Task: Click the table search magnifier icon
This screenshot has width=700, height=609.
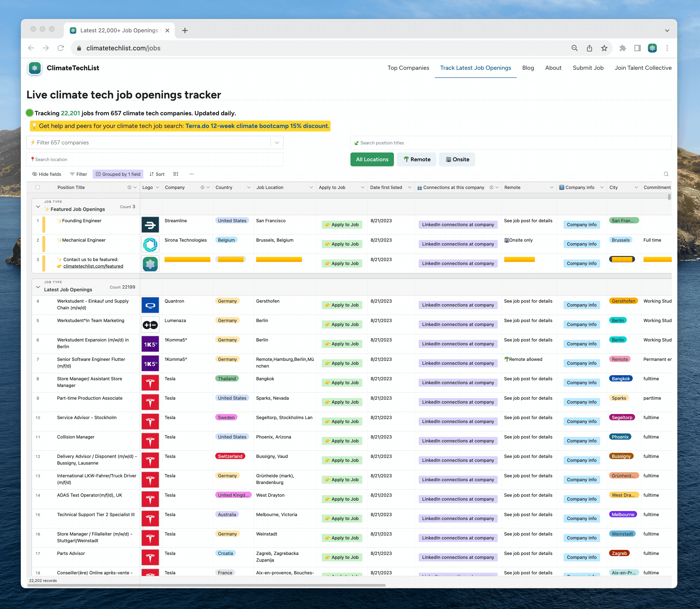Action: point(666,174)
